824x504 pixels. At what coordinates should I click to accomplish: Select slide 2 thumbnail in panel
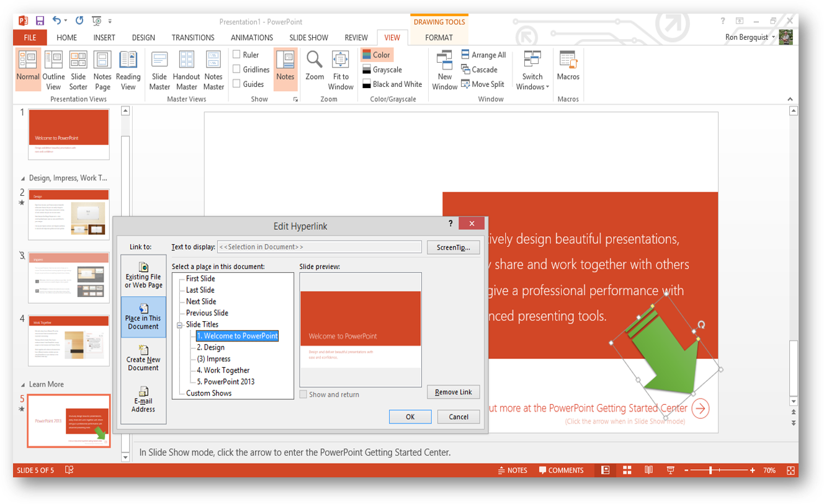(68, 214)
